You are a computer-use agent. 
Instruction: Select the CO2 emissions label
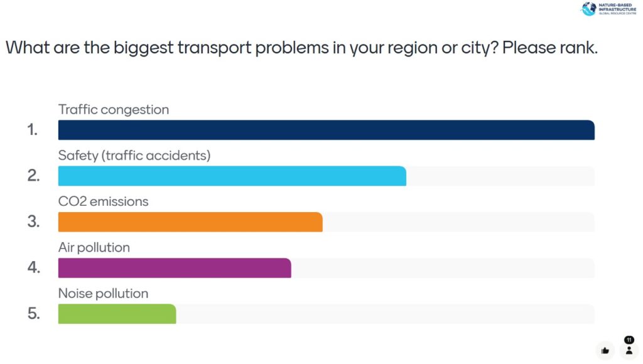point(104,201)
